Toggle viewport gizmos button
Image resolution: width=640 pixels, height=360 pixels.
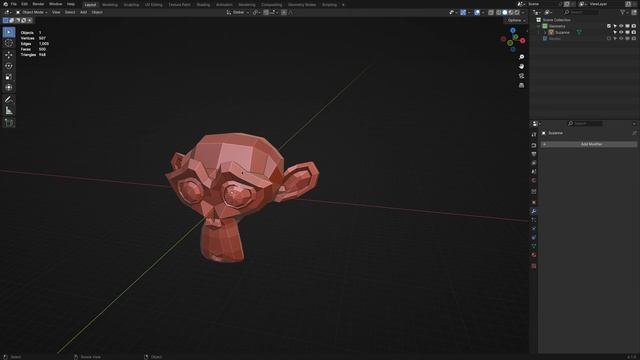pyautogui.click(x=463, y=12)
